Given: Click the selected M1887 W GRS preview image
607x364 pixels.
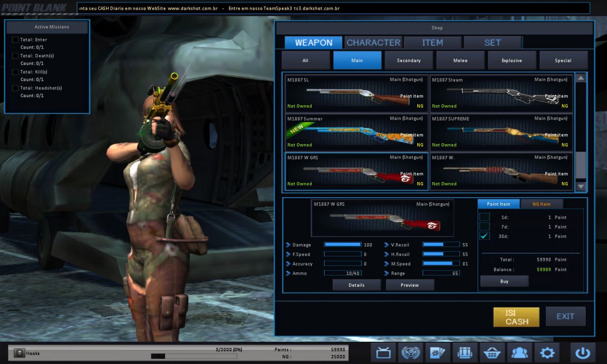Looking at the screenshot, I should pyautogui.click(x=382, y=218).
